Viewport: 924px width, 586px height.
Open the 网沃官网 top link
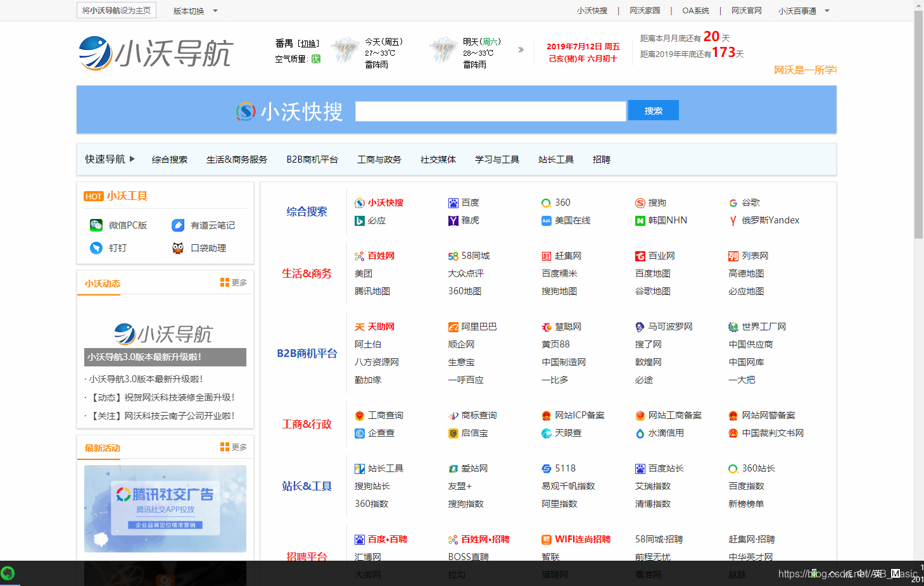747,11
